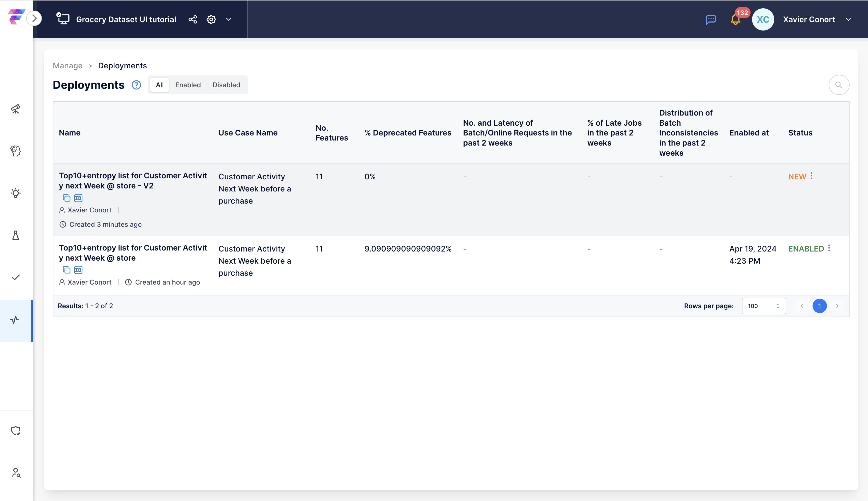
Task: Open the V2 deployment by name
Action: tap(133, 181)
